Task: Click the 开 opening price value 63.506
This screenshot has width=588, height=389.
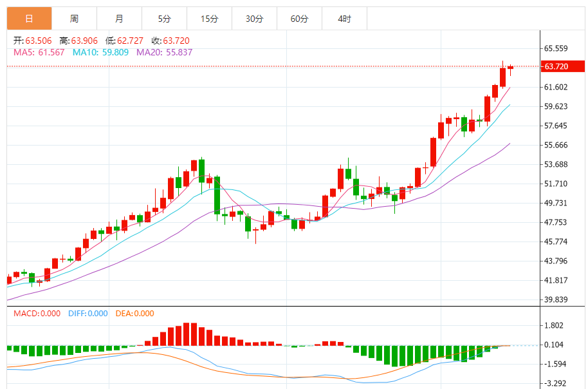Action: [39, 41]
